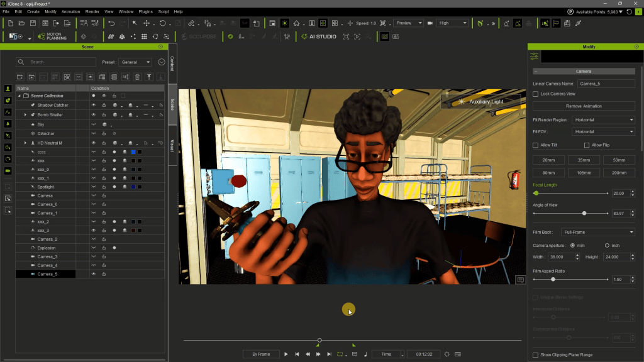Click the timeline playhead marker
Image resolution: width=644 pixels, height=362 pixels.
319,340
